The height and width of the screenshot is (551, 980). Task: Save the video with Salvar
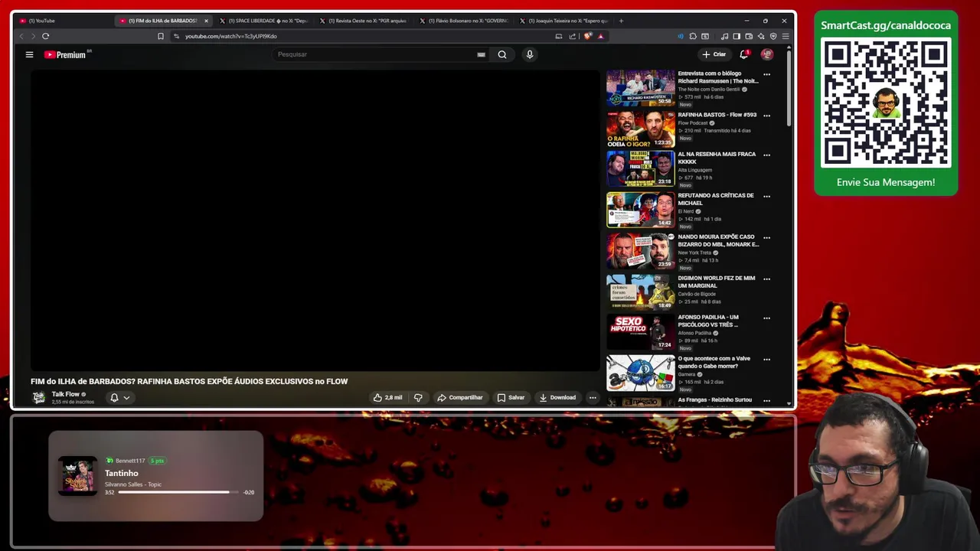coord(511,397)
